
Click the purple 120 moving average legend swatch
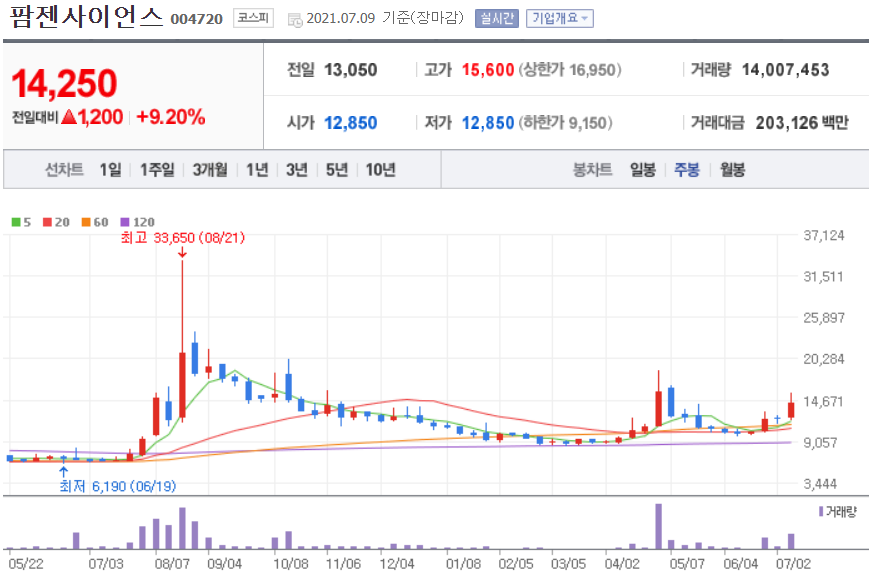125,222
